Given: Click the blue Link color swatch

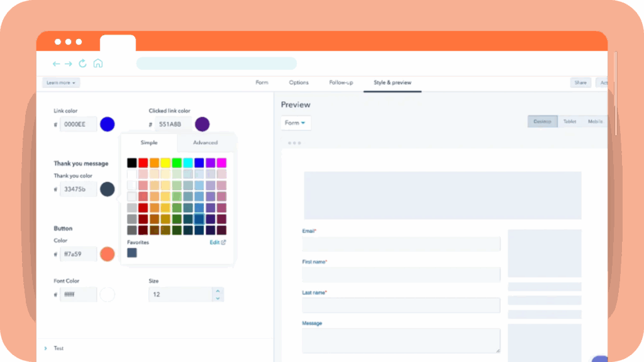Looking at the screenshot, I should [x=108, y=124].
